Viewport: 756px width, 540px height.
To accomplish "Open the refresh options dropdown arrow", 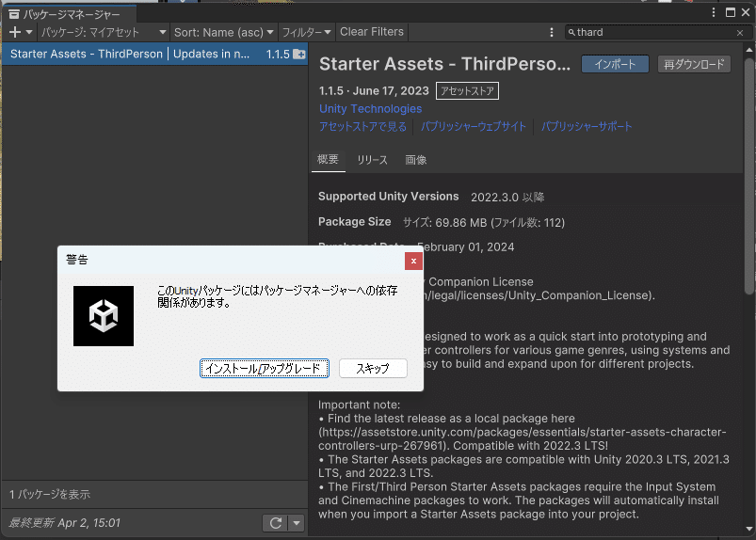I will click(x=297, y=523).
